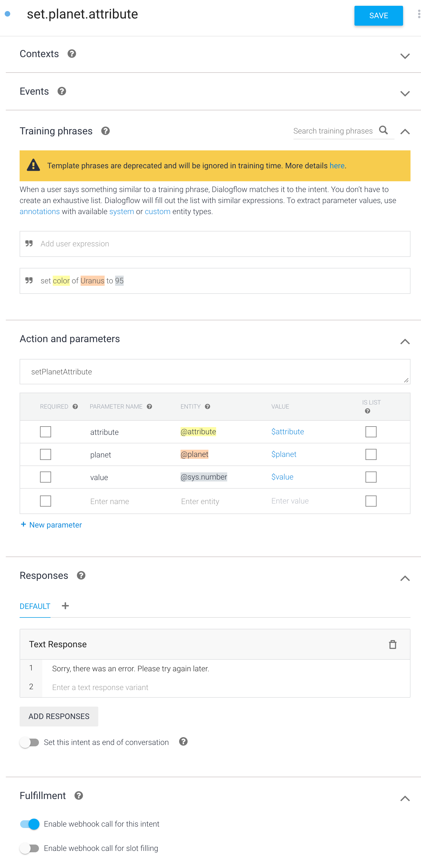Toggle Enable webhook call for this intent

(x=30, y=824)
